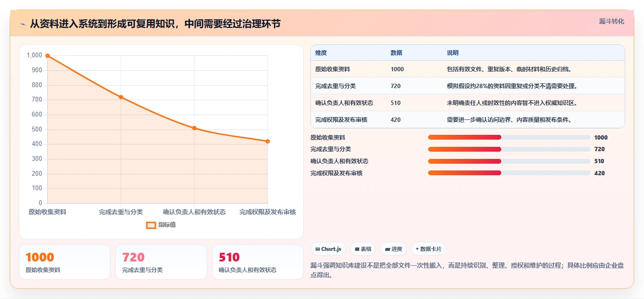This screenshot has width=644, height=299.
Task: Click the Chart.js chip
Action: [328, 249]
